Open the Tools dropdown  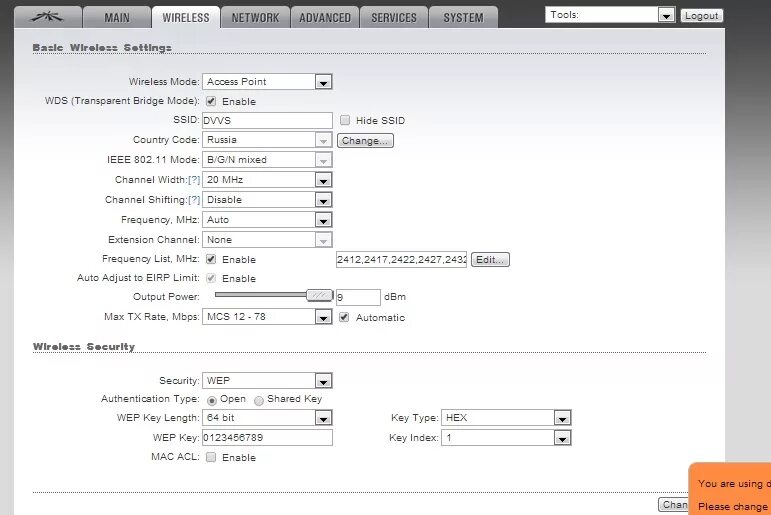click(610, 15)
